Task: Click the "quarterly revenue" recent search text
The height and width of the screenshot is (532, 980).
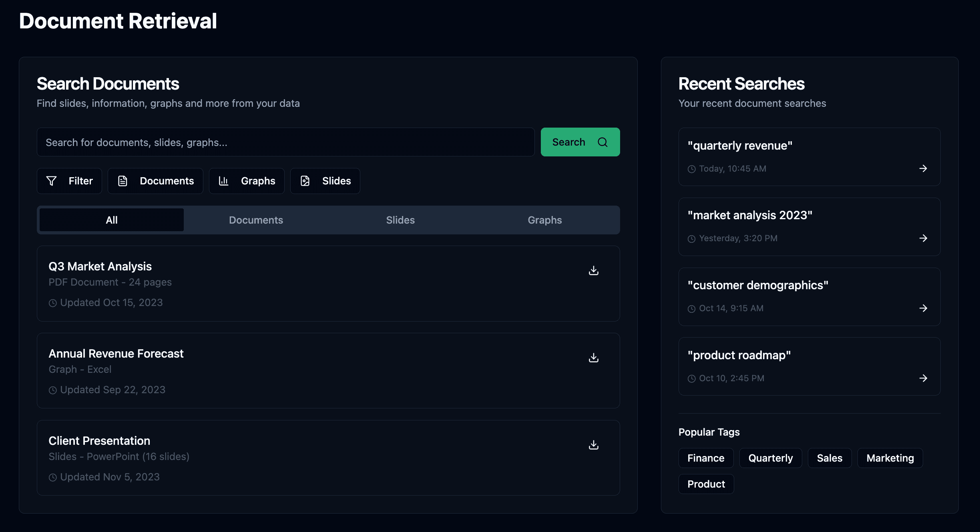Action: [740, 146]
